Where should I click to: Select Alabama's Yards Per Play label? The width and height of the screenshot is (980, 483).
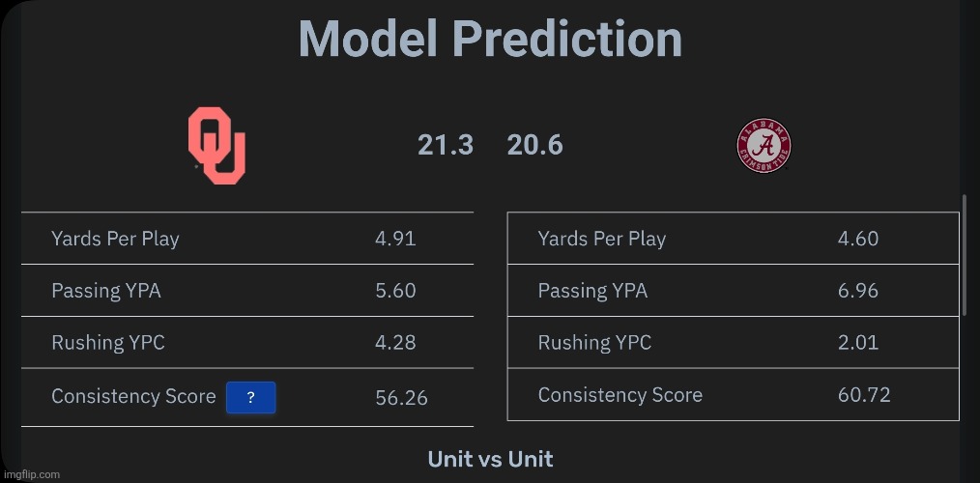(602, 239)
